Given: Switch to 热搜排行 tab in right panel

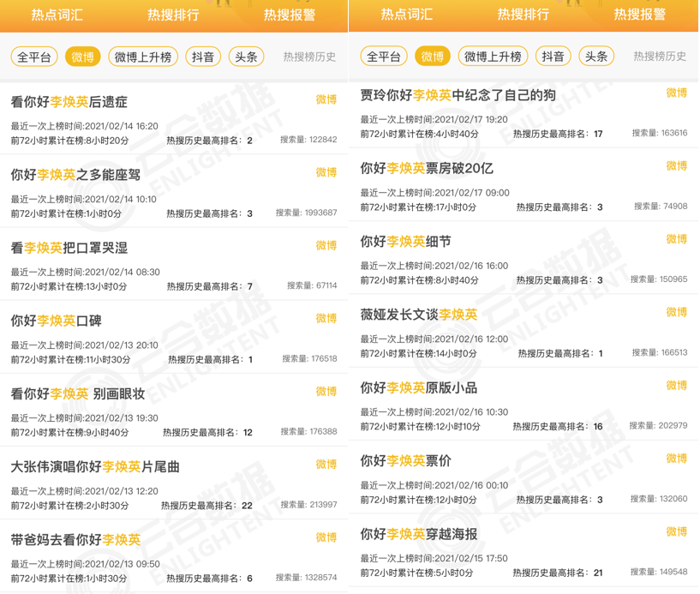Looking at the screenshot, I should [x=524, y=15].
